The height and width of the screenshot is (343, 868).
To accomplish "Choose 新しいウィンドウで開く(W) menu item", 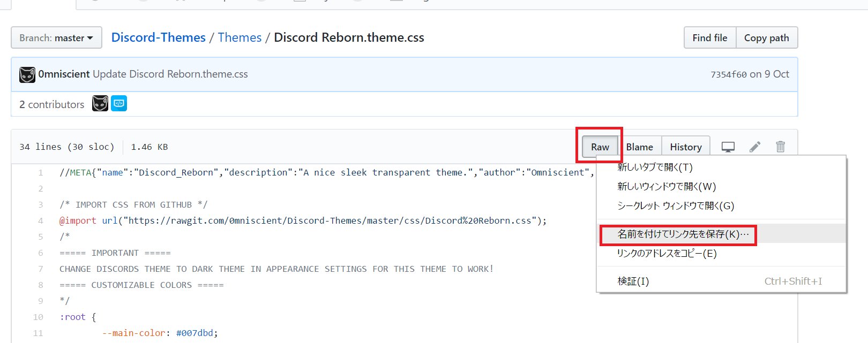I will coord(721,187).
